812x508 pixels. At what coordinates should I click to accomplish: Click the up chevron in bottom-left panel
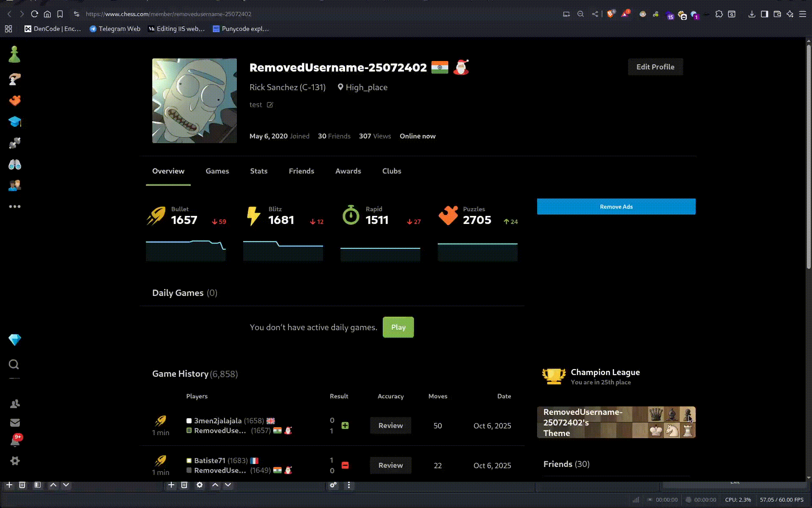coord(53,485)
